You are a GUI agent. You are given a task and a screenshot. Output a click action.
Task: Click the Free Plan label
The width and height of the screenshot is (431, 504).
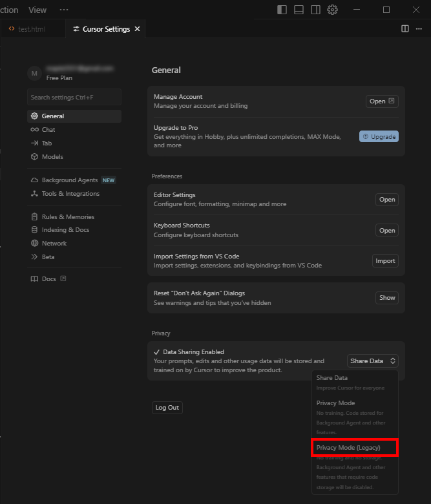click(x=59, y=78)
